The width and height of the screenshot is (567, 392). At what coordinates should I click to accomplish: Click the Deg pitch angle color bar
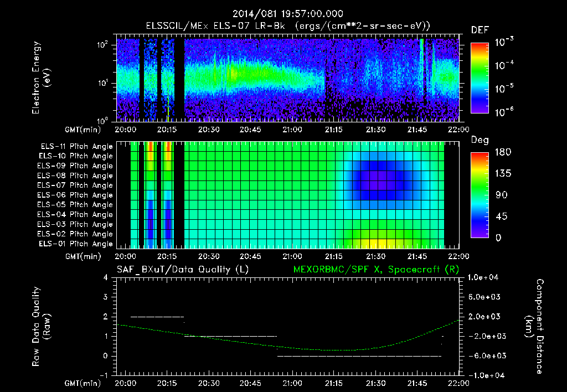pyautogui.click(x=480, y=195)
